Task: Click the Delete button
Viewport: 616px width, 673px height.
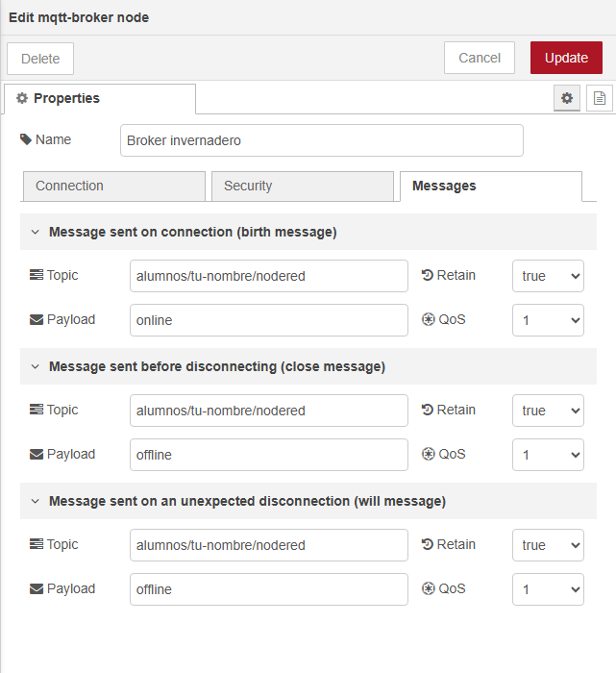Action: tap(40, 59)
